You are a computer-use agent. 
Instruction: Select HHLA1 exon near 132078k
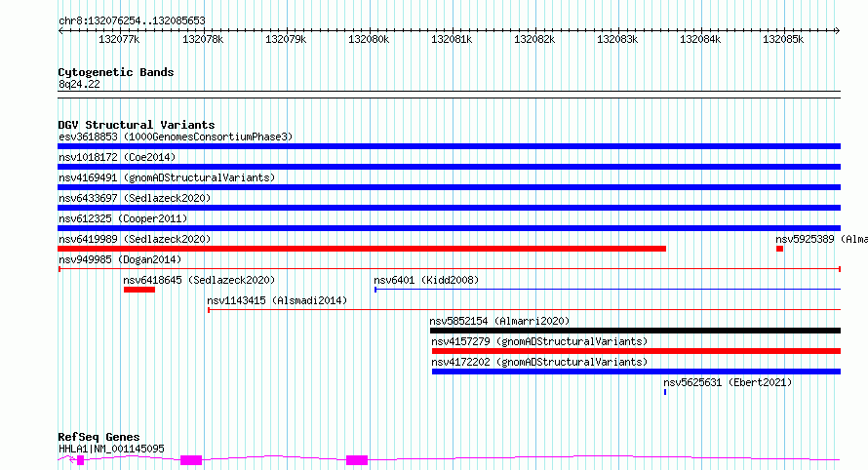tap(191, 460)
